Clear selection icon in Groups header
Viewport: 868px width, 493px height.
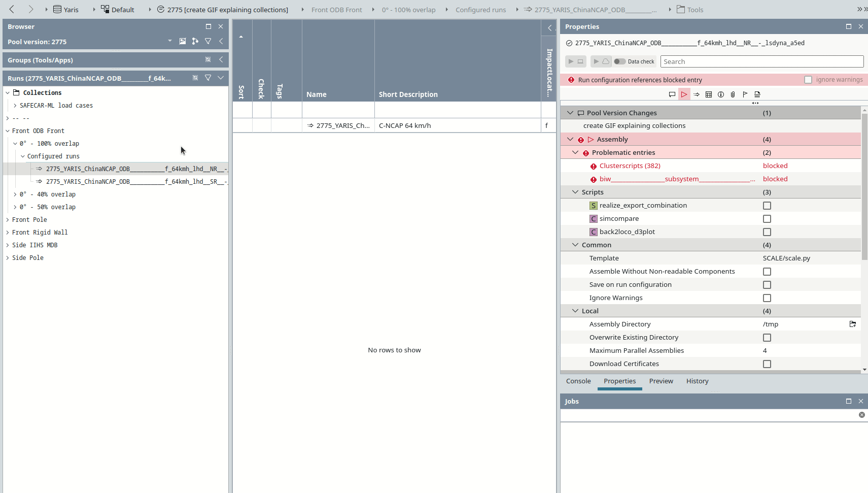click(x=208, y=59)
